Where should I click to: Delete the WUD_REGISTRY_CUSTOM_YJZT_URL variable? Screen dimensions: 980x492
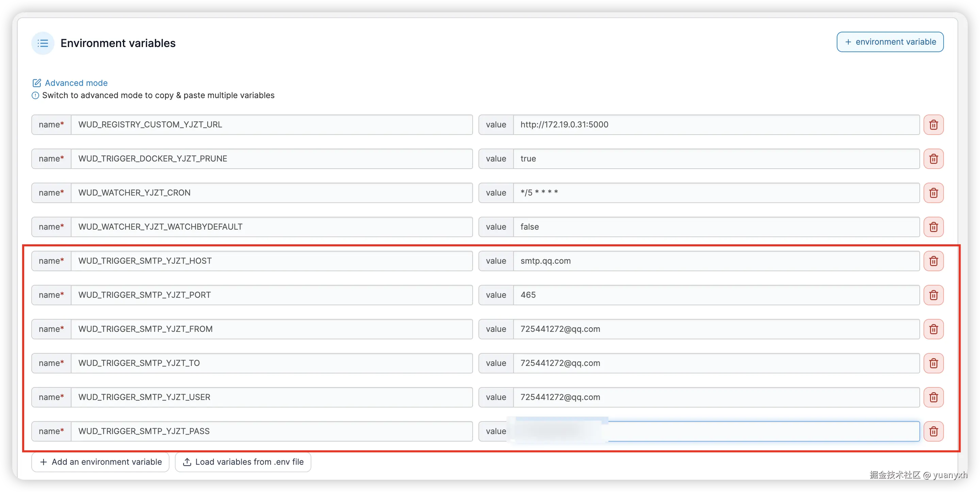934,124
